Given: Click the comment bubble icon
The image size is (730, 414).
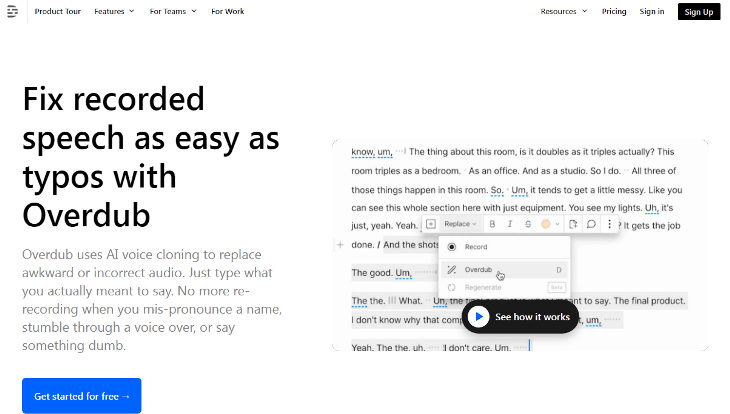Looking at the screenshot, I should pos(591,224).
